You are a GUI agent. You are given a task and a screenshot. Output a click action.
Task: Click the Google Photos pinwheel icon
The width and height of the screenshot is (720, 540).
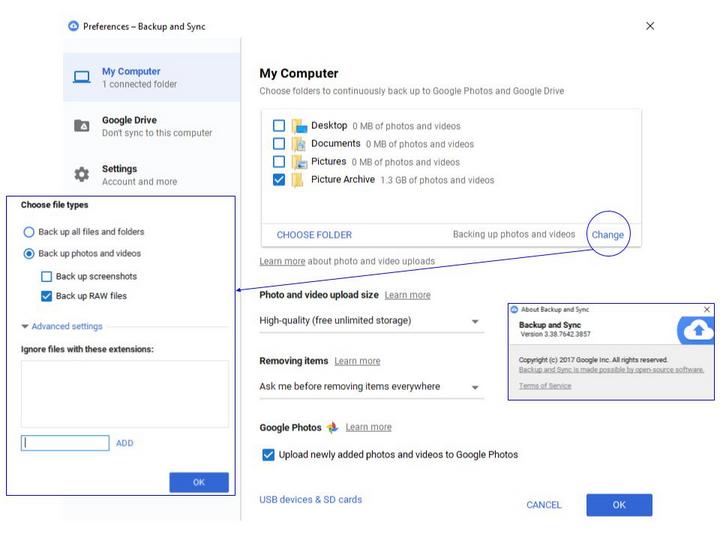click(332, 428)
